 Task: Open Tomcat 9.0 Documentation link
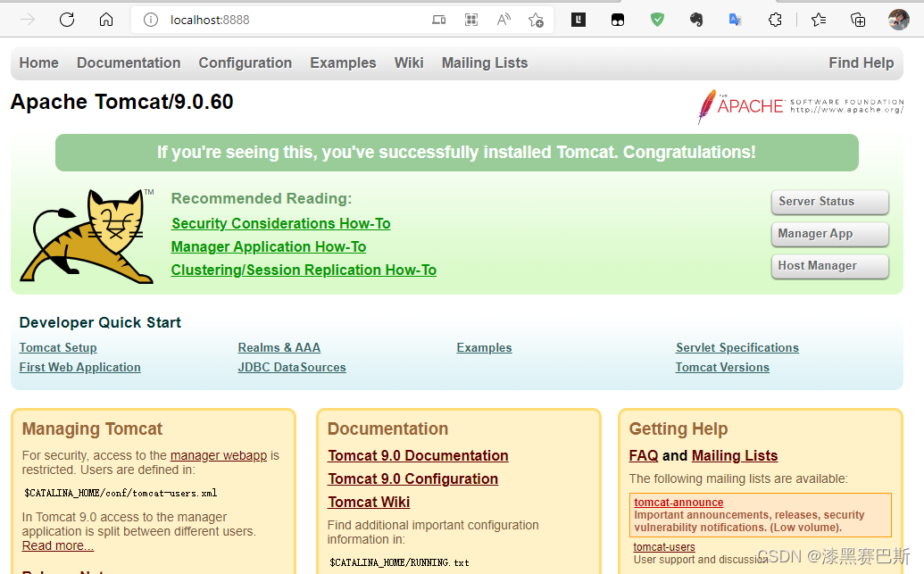point(419,455)
